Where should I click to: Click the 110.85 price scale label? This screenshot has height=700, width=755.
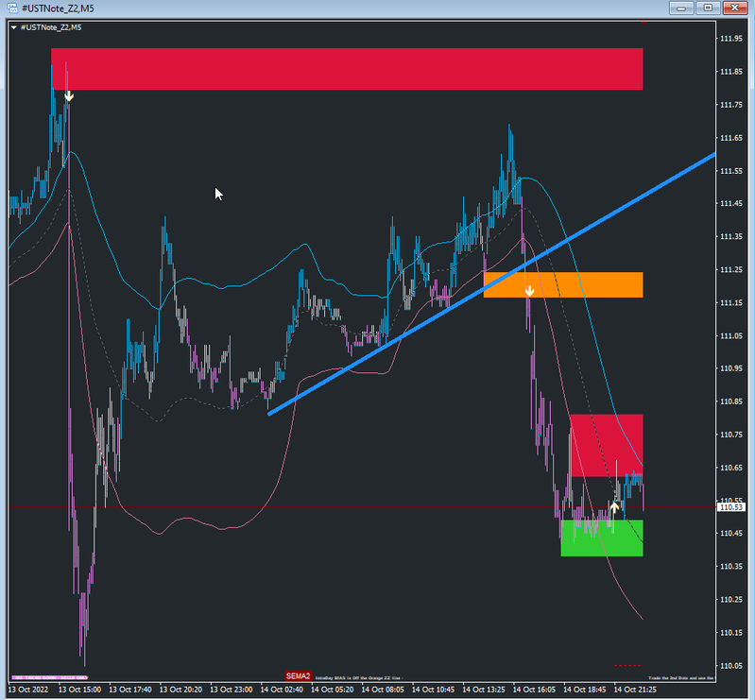pos(731,401)
